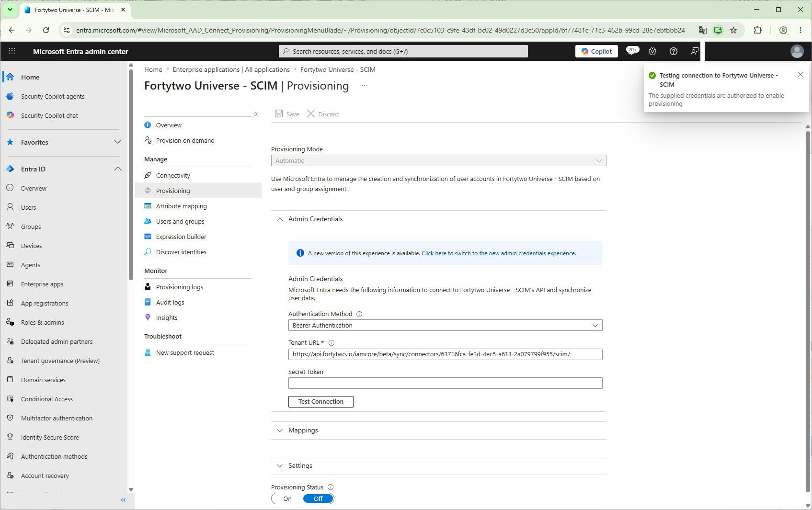
Task: Click the Authentication methods icon
Action: pos(10,456)
